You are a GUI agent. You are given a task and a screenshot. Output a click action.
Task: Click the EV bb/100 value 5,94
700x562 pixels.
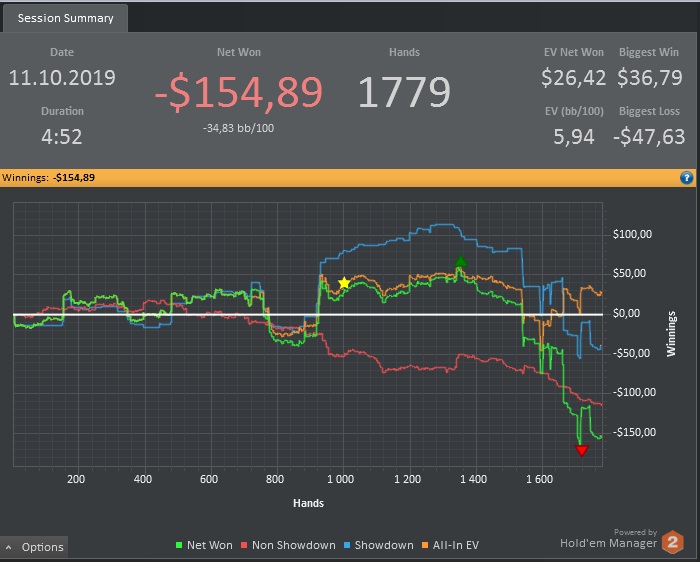click(574, 137)
